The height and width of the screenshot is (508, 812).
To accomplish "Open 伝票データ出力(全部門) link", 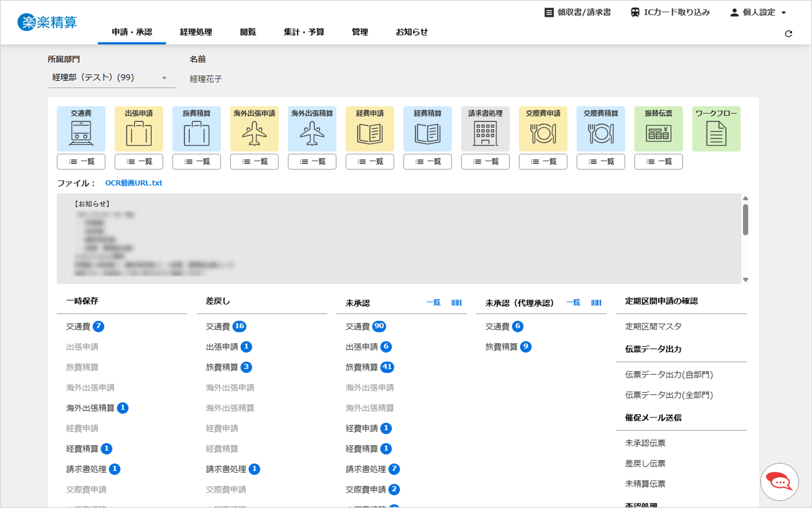I will point(669,395).
